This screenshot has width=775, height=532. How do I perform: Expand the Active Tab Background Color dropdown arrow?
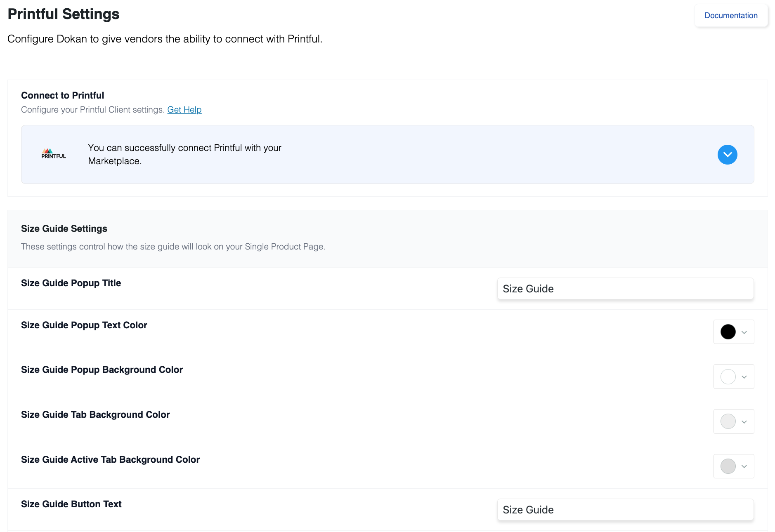(744, 466)
